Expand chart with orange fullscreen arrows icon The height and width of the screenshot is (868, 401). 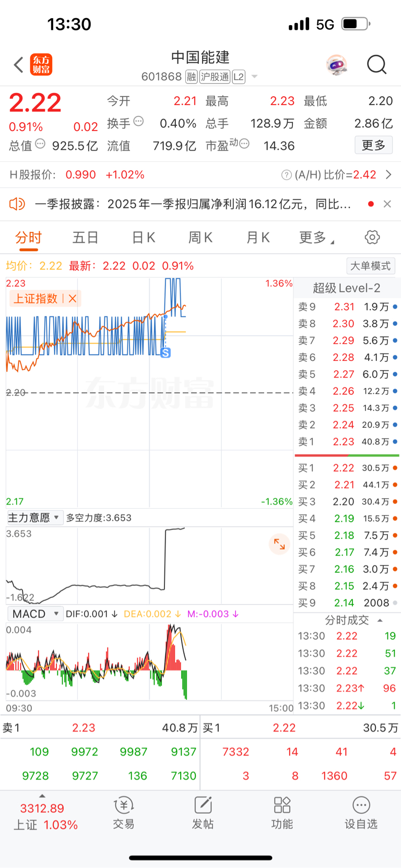coord(279,545)
